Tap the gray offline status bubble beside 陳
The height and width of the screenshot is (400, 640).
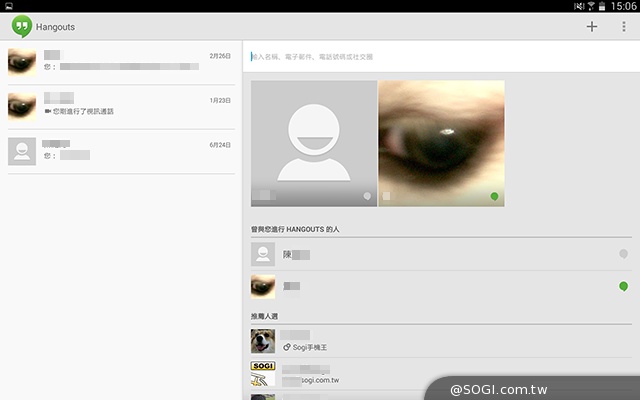pyautogui.click(x=623, y=254)
